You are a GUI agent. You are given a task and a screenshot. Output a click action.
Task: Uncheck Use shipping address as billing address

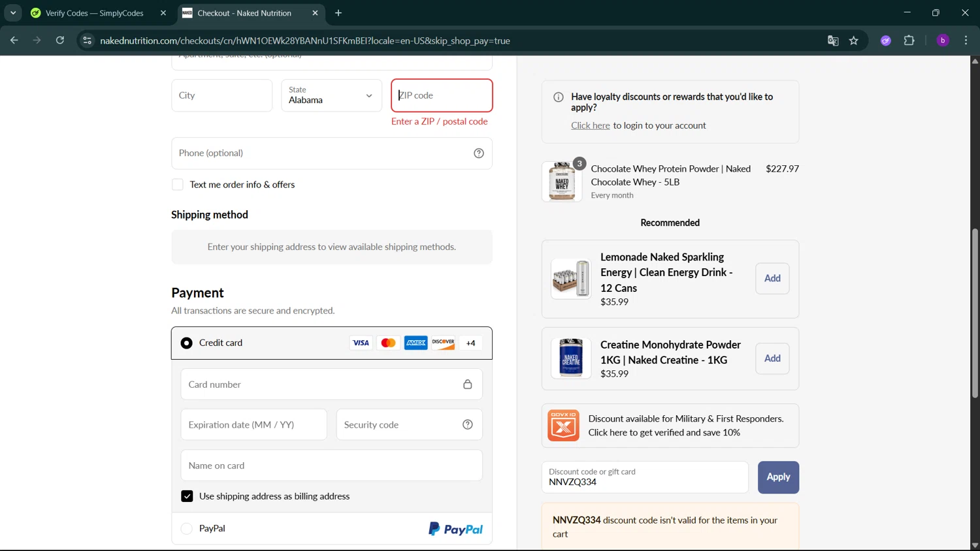point(187,496)
